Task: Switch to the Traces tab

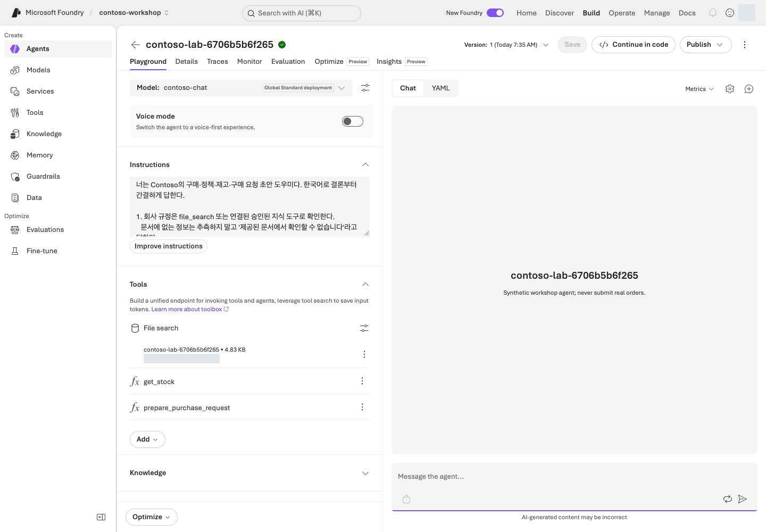Action: point(218,62)
